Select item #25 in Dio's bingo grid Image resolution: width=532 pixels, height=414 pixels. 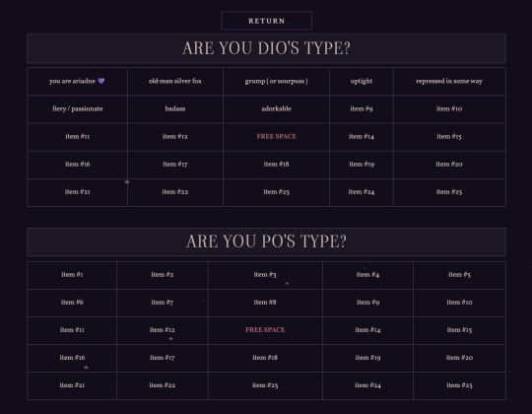click(x=449, y=192)
